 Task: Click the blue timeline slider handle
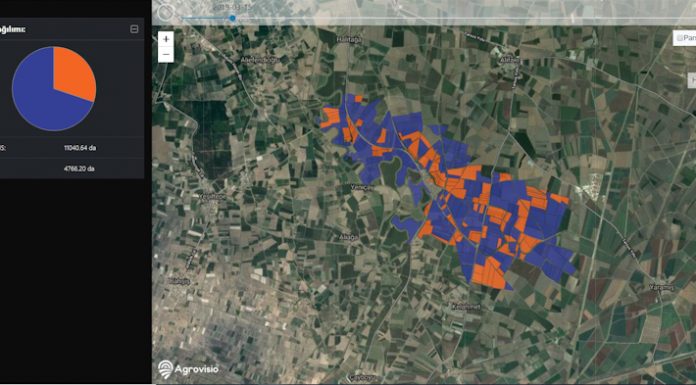click(x=232, y=18)
